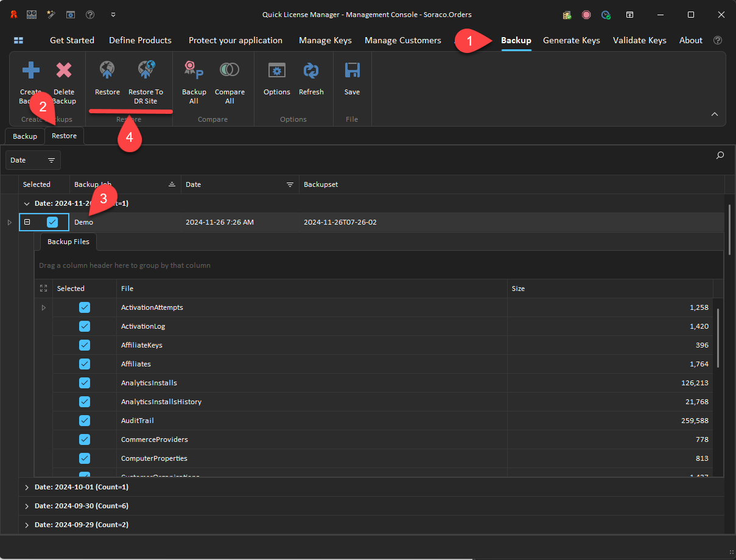Expand the Date: 2024-10-01 group
Viewport: 736px width, 560px height.
27,488
